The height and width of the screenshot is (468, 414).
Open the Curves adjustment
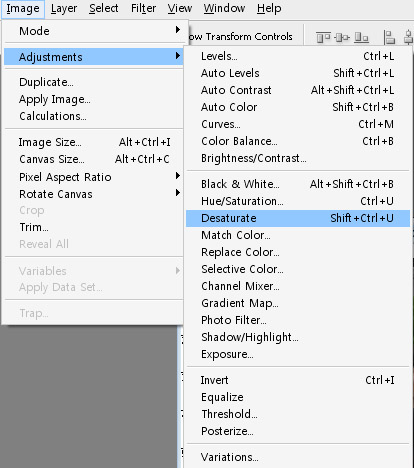298,124
